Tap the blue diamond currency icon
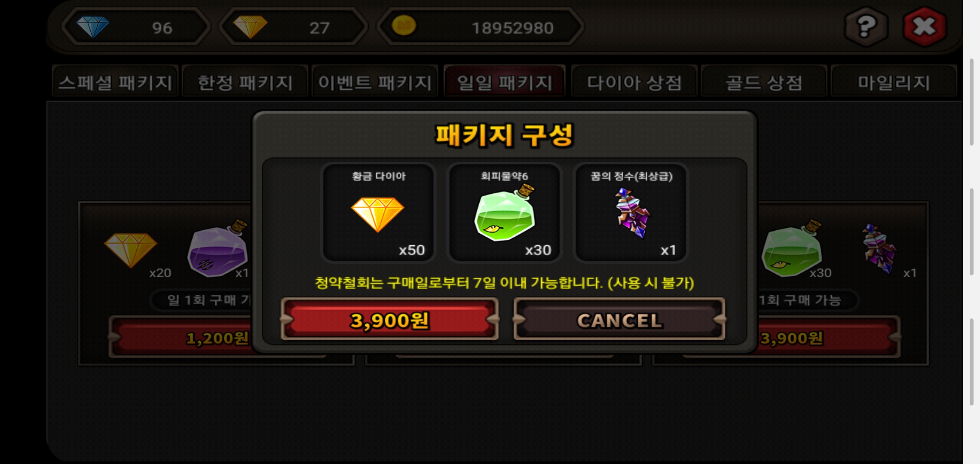 (x=92, y=27)
